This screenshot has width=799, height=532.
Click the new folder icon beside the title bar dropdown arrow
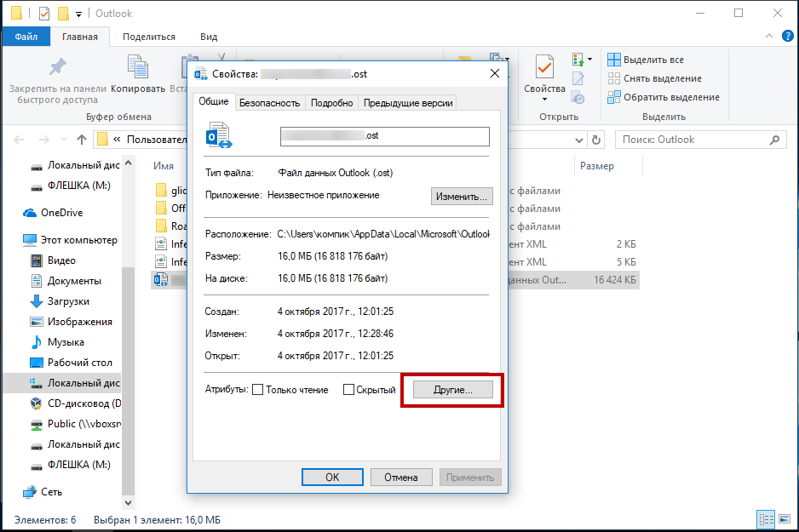click(x=63, y=14)
